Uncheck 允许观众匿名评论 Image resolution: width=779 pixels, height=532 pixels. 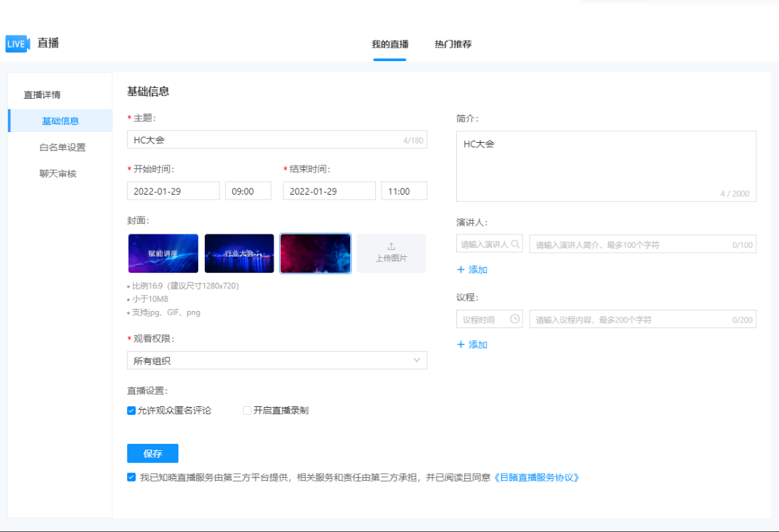point(131,410)
